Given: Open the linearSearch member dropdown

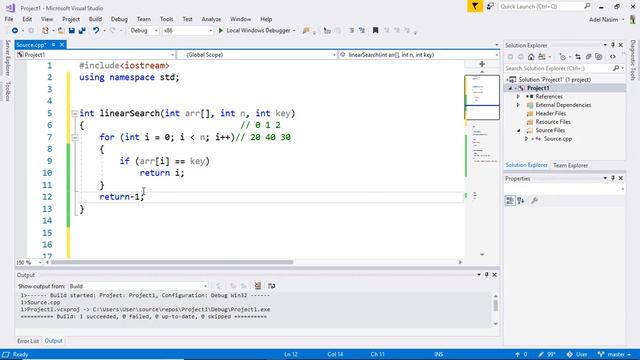Looking at the screenshot, I should (419, 55).
